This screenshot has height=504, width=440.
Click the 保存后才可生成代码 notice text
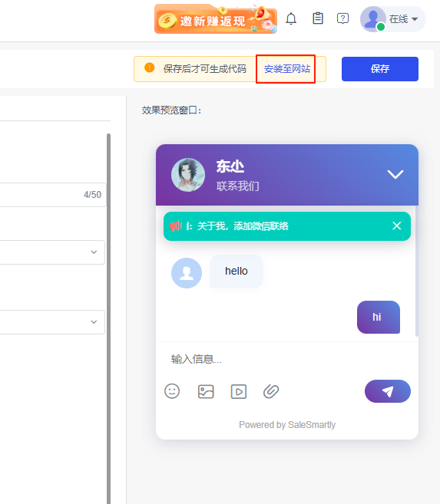point(205,69)
